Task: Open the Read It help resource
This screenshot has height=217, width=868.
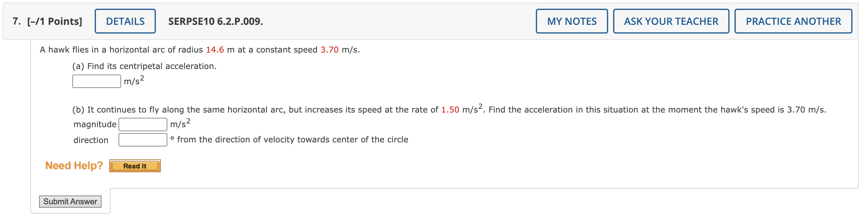Action: (x=134, y=165)
